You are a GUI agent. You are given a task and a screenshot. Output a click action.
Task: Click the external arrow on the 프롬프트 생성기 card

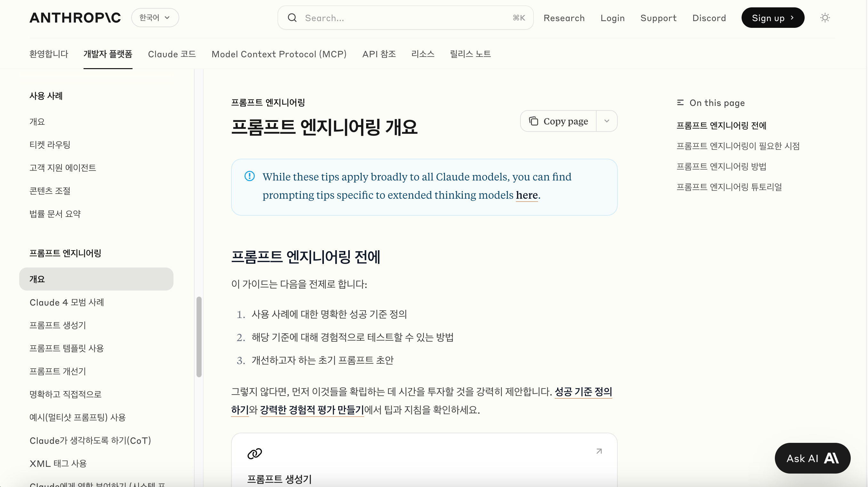599,451
